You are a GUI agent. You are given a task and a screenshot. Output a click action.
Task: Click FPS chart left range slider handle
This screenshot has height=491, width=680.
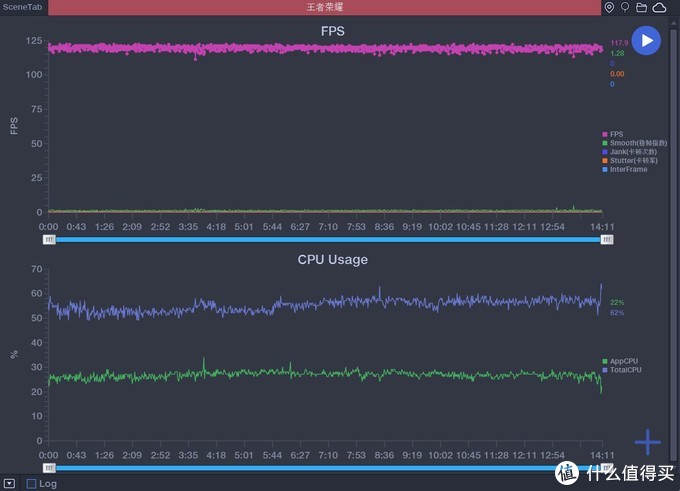(x=49, y=239)
